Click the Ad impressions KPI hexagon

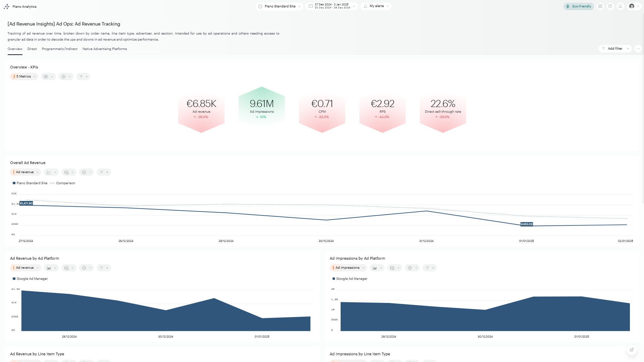[261, 107]
